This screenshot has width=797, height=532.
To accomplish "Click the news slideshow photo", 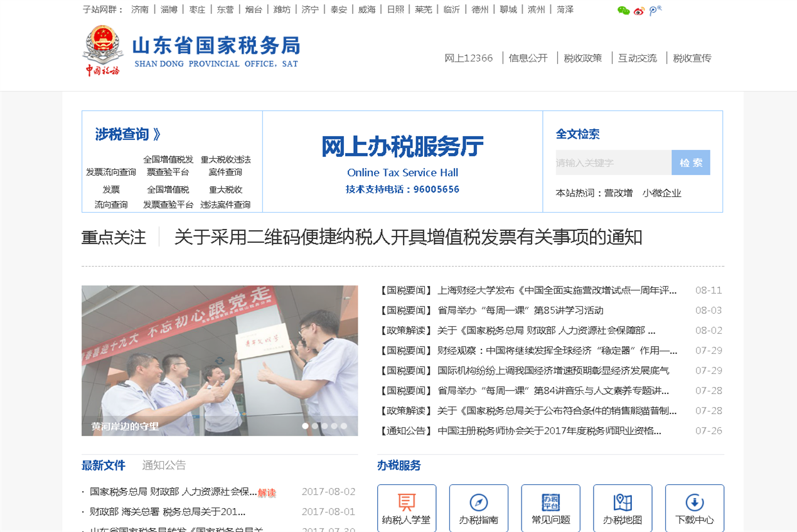I will click(x=220, y=361).
